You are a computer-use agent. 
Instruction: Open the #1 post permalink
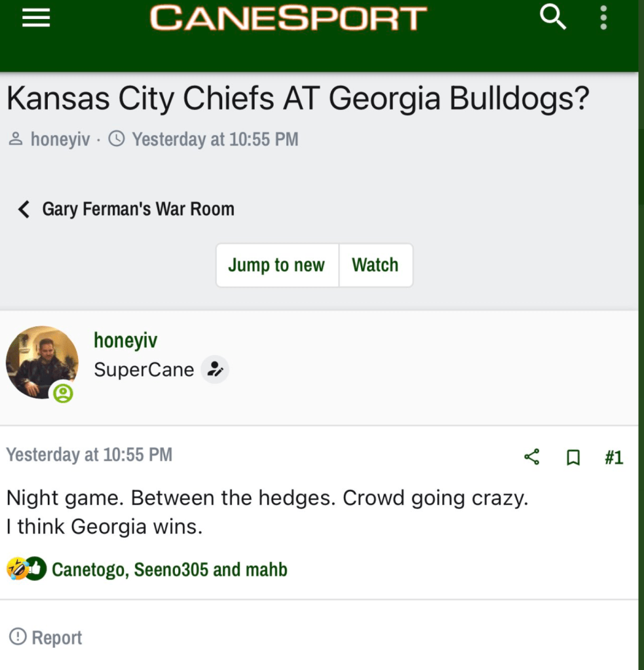pos(614,457)
